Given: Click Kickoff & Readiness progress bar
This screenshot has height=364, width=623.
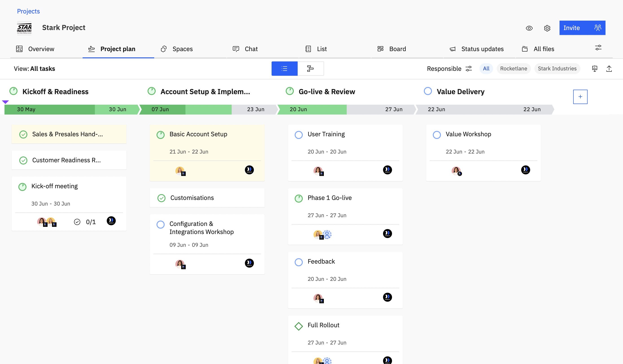Looking at the screenshot, I should click(72, 109).
